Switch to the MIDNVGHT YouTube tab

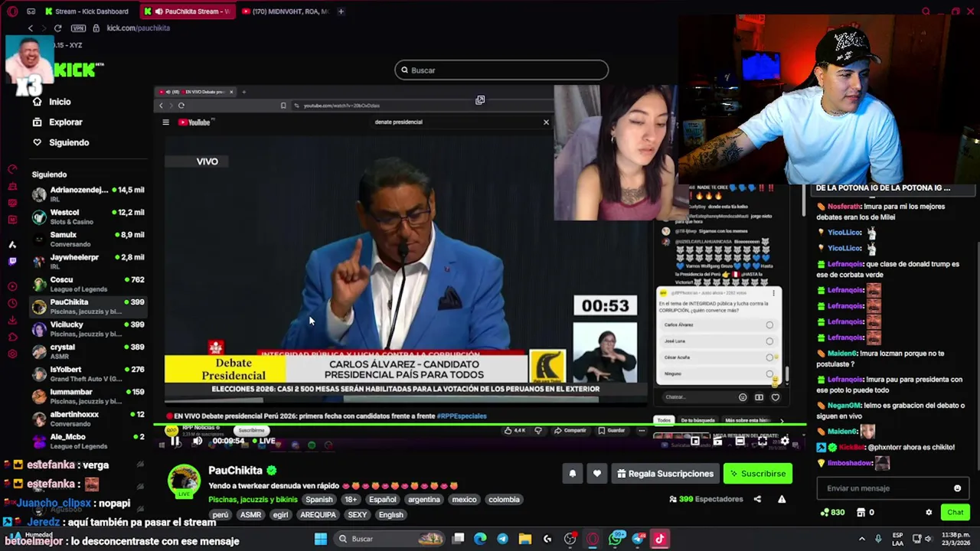(x=286, y=11)
